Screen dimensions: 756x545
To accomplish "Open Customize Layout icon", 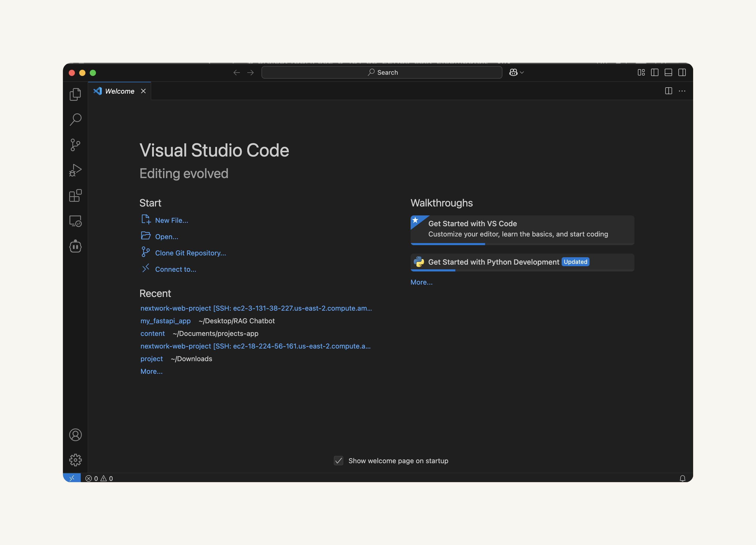I will 641,72.
